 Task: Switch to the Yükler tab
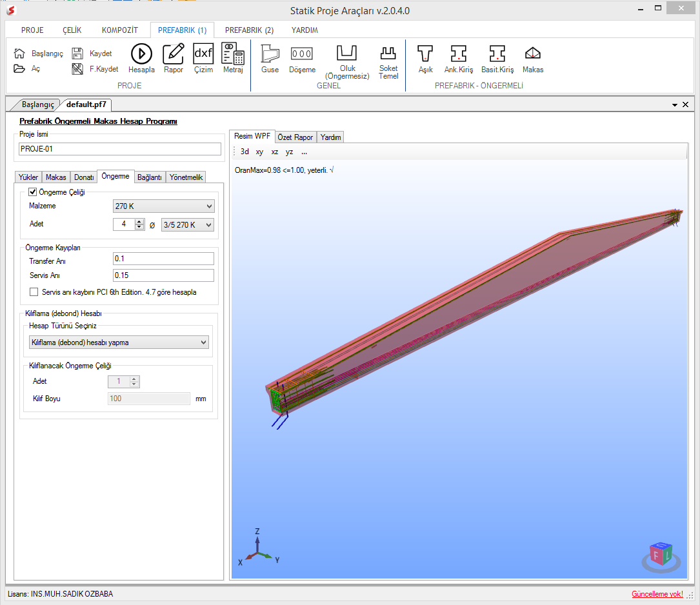[28, 177]
